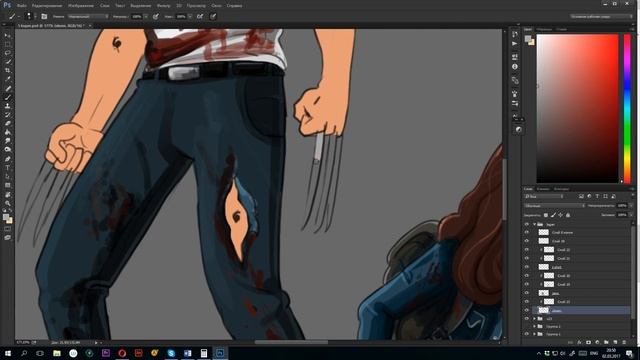Open the layer blend mode dropdown
This screenshot has width=640, height=360.
click(555, 206)
